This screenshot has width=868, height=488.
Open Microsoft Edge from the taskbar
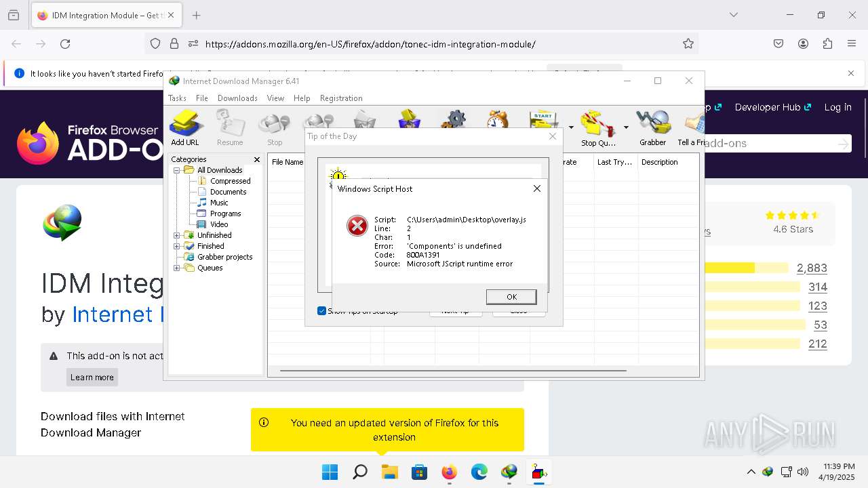click(x=479, y=472)
